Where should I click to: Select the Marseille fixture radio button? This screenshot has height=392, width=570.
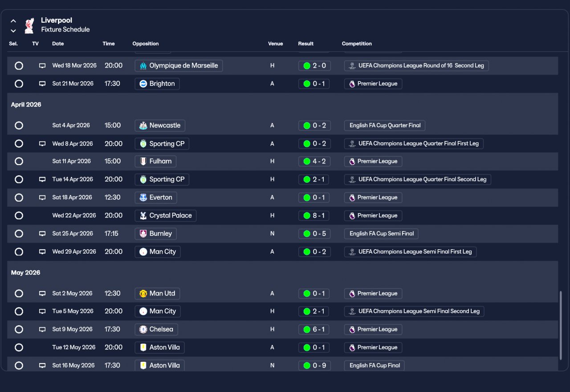click(x=19, y=66)
